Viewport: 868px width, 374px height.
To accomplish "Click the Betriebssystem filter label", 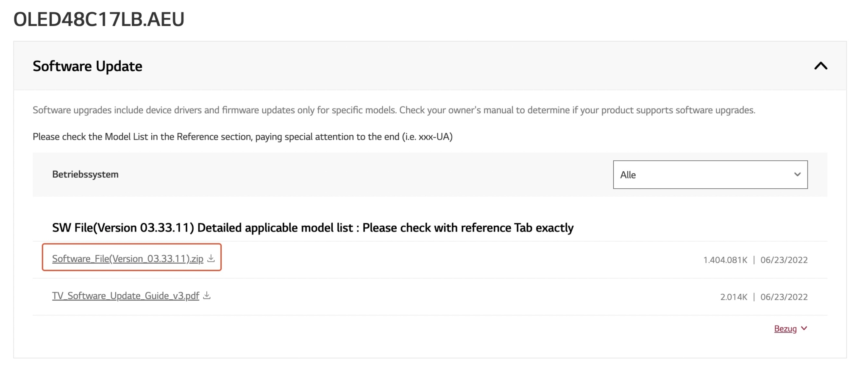I will [x=85, y=174].
